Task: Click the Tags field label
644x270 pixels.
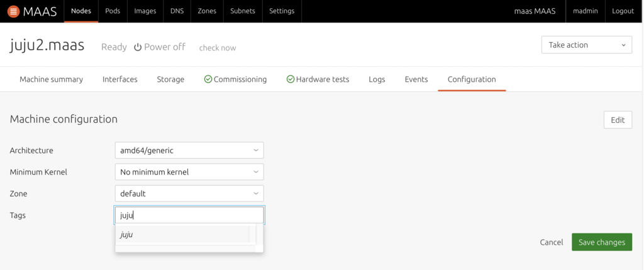Action: [18, 215]
